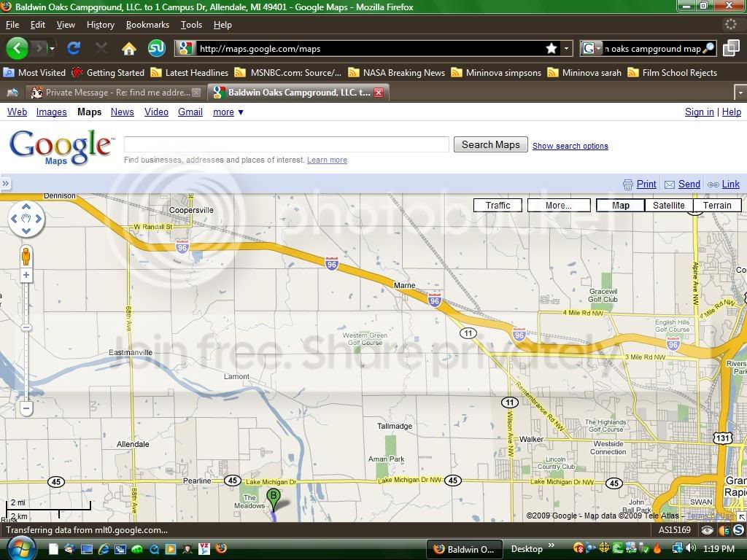Expand the left panel with chevrons
This screenshot has height=560, width=747.
click(x=5, y=183)
